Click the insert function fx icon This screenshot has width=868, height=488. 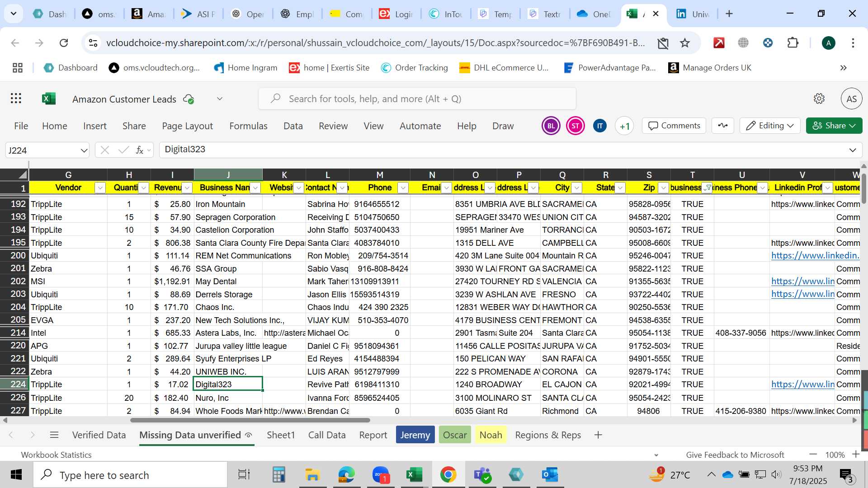click(140, 150)
